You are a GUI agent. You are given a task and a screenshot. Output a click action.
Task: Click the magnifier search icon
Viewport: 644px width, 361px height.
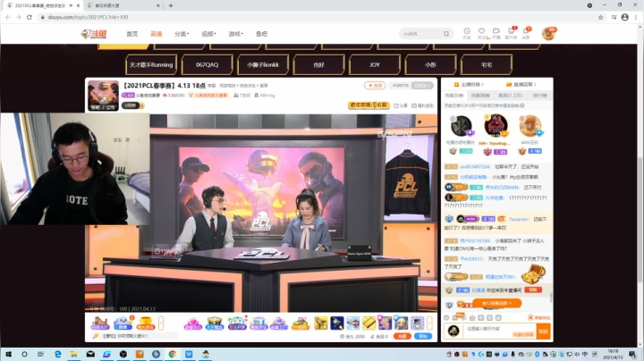(446, 34)
